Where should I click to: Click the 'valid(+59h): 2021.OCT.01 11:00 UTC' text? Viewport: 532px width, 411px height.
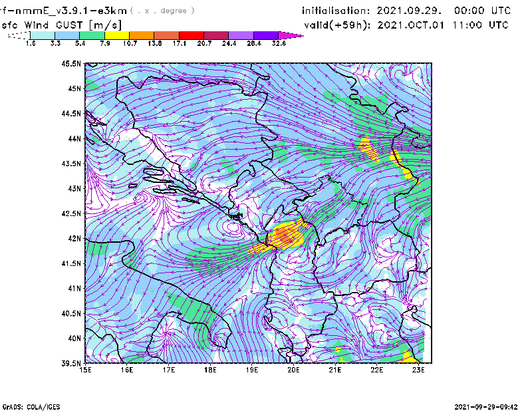406,25
